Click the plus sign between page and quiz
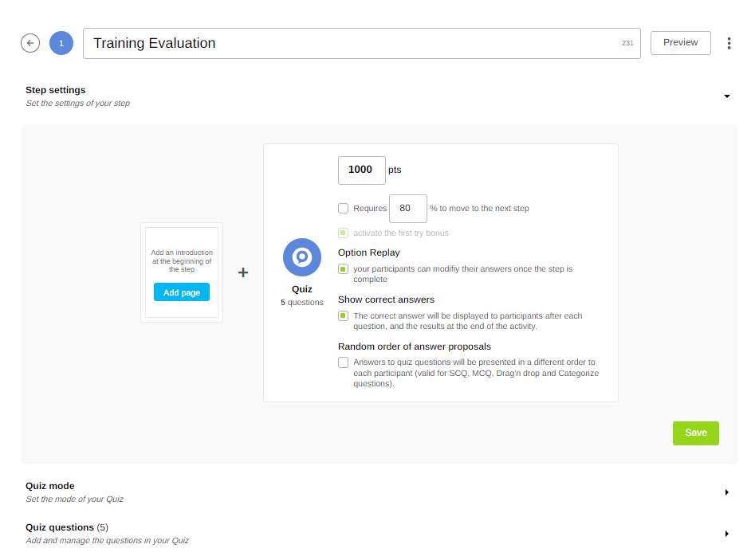 pyautogui.click(x=243, y=272)
